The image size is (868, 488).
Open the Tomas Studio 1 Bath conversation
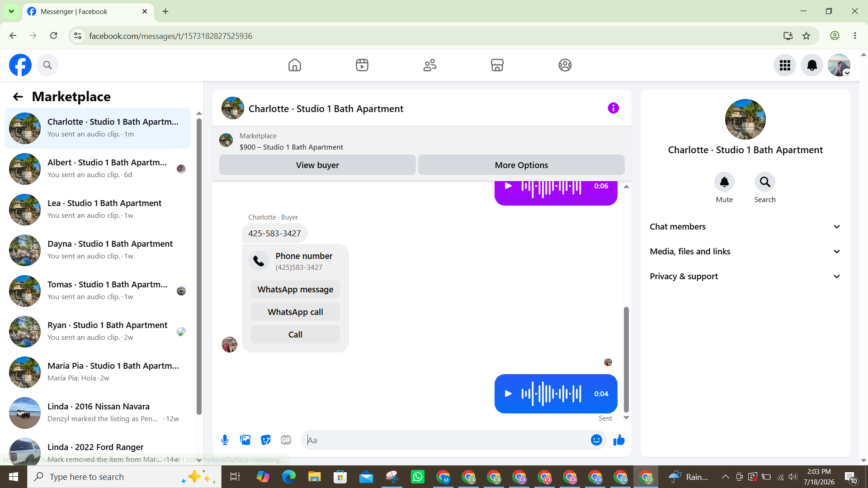click(x=97, y=291)
